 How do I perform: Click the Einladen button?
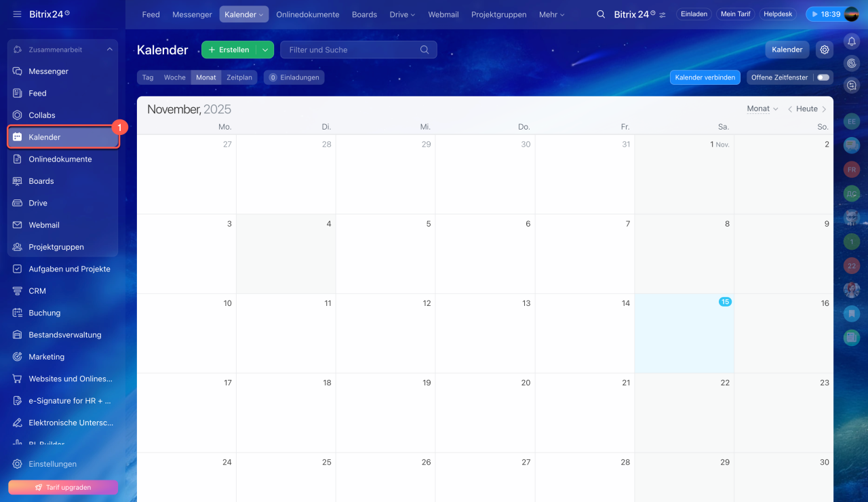(x=694, y=14)
